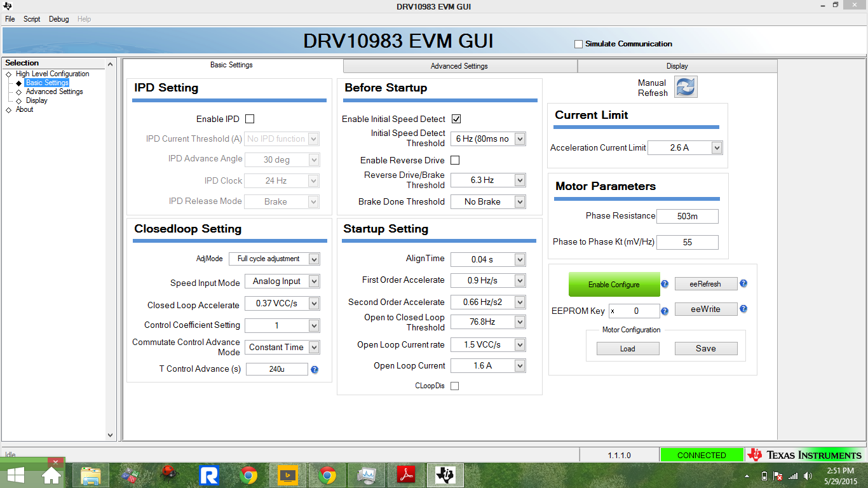Click network signal icon in system tray
868x488 pixels.
click(x=792, y=476)
